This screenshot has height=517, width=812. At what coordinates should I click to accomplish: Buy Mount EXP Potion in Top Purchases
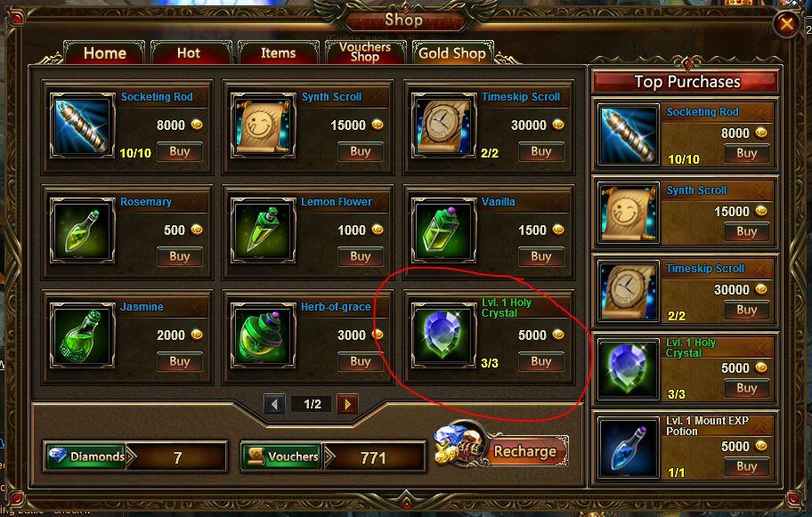[x=746, y=467]
